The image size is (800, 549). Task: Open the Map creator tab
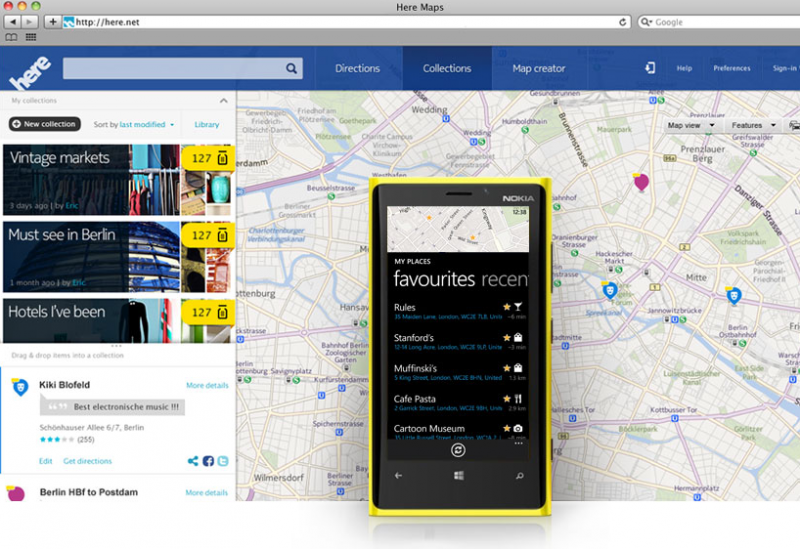(x=539, y=68)
